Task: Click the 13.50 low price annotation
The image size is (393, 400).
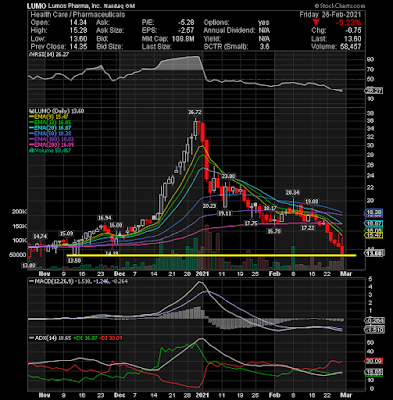Action: [74, 260]
